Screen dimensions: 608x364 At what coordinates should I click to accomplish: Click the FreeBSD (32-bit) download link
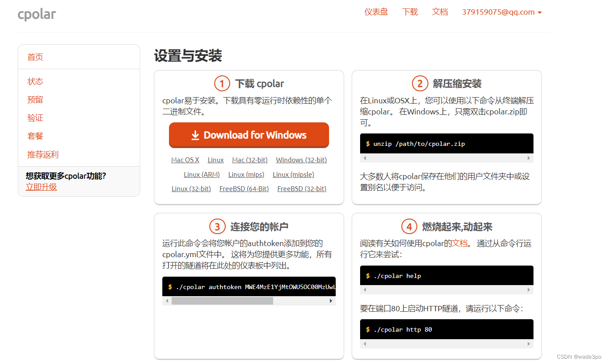tap(302, 189)
